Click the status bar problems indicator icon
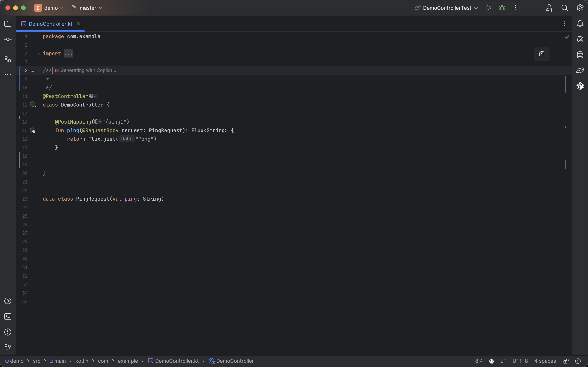 pos(578,361)
